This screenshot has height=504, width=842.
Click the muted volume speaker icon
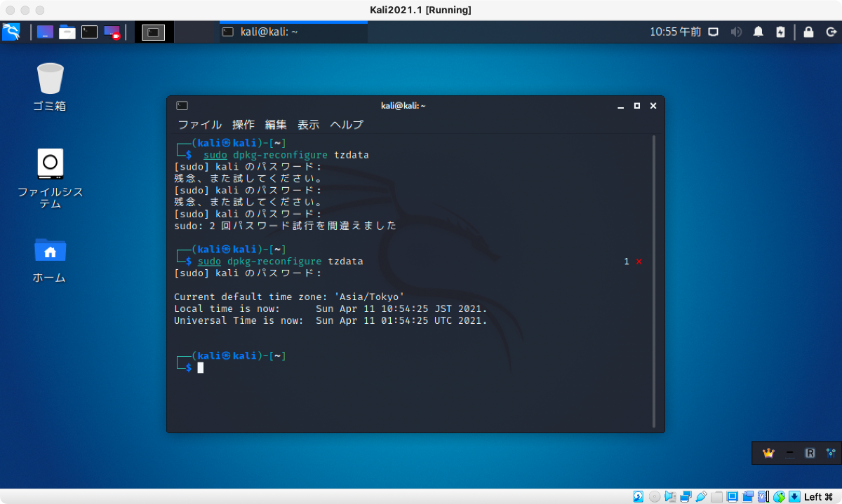736,32
